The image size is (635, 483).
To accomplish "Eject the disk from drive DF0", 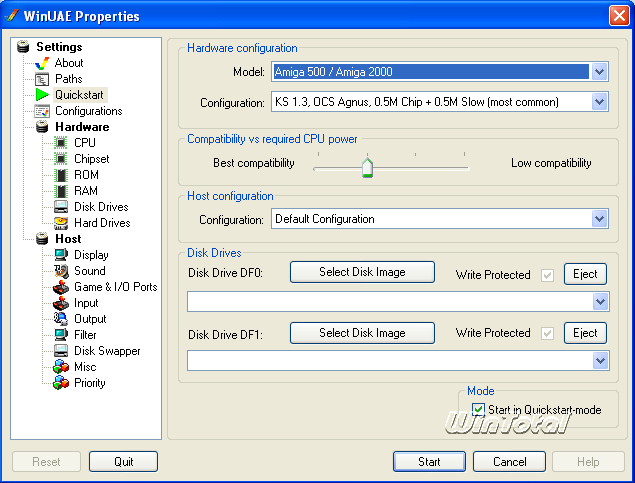I will point(585,274).
